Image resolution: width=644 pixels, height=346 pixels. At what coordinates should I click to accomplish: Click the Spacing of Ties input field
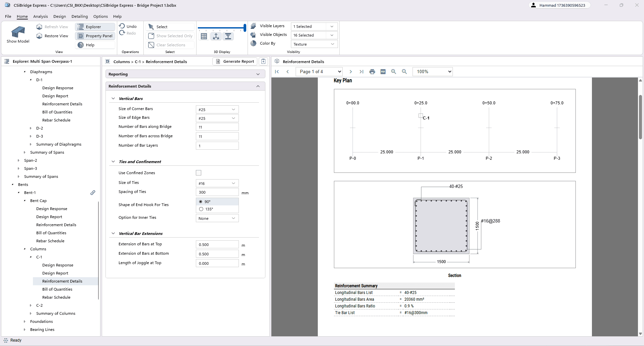[x=217, y=192]
